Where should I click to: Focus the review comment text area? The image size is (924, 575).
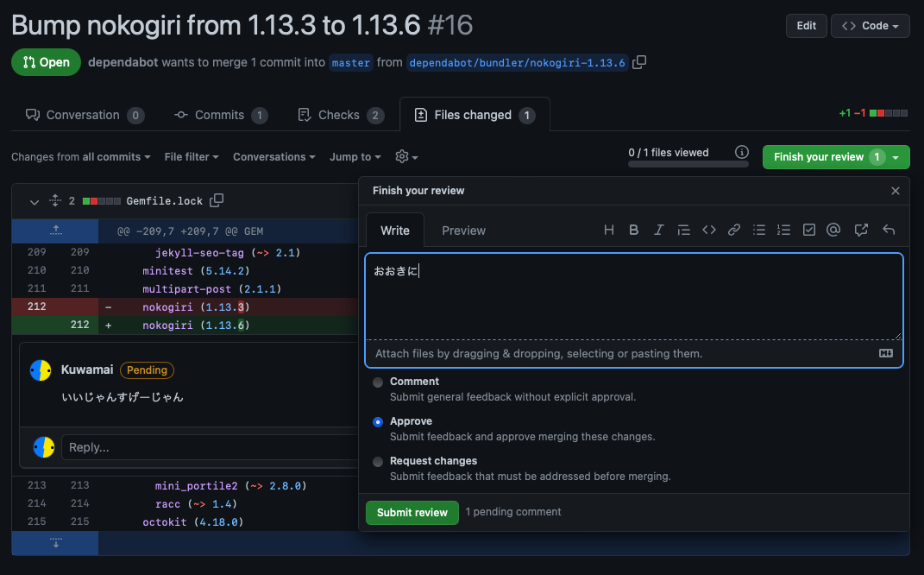coord(633,297)
